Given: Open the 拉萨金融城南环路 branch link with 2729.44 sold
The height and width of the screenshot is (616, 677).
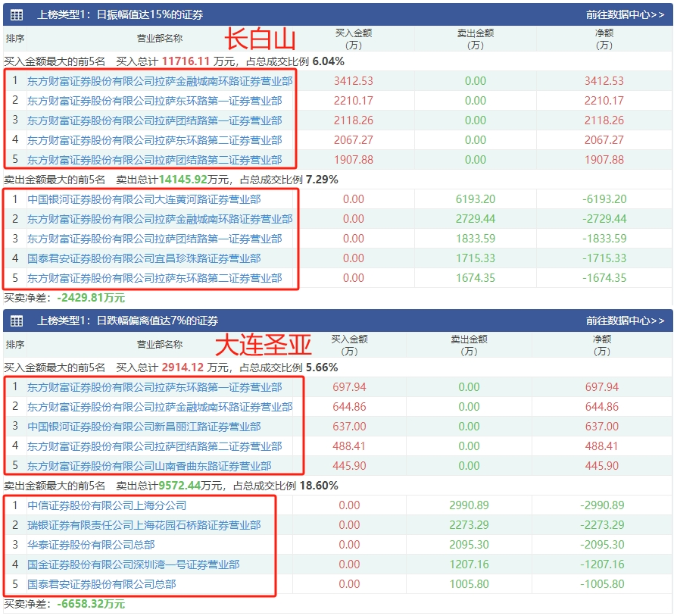Looking at the screenshot, I should coord(160,220).
